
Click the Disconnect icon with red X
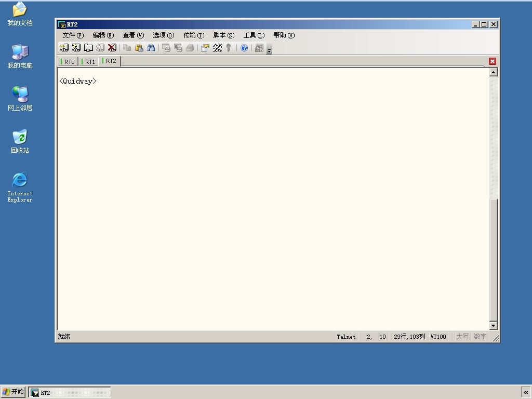(x=112, y=48)
